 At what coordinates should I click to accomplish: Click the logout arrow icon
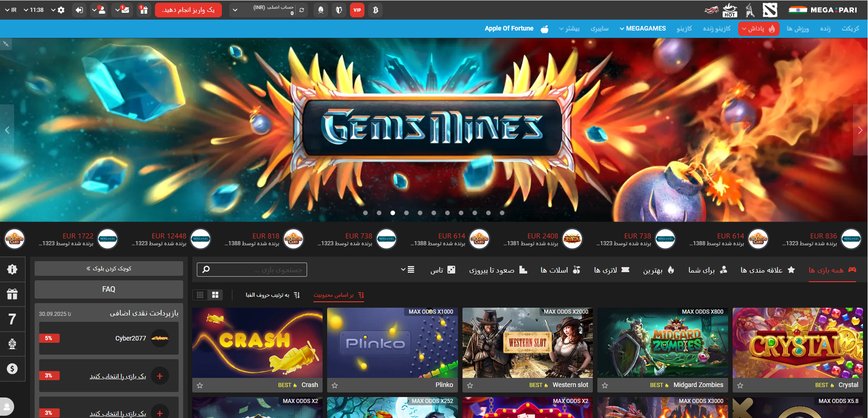point(79,10)
